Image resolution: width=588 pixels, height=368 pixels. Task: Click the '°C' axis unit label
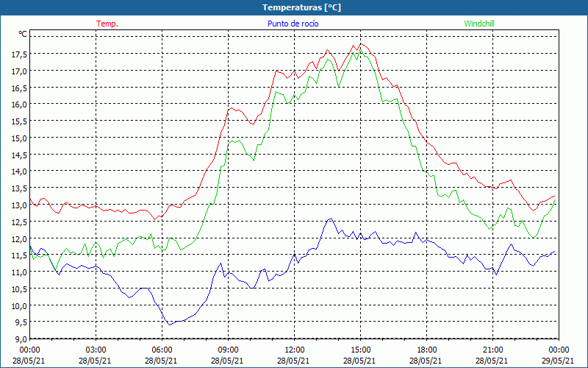click(x=23, y=34)
